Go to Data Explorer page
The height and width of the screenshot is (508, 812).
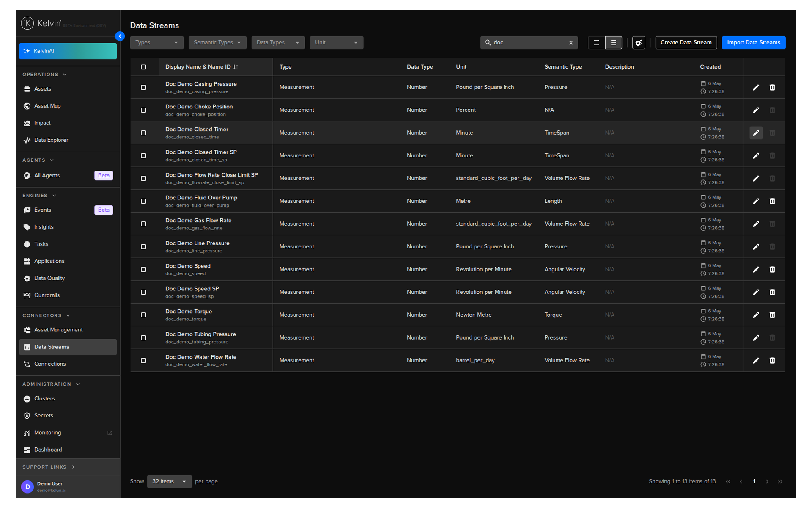[68, 140]
